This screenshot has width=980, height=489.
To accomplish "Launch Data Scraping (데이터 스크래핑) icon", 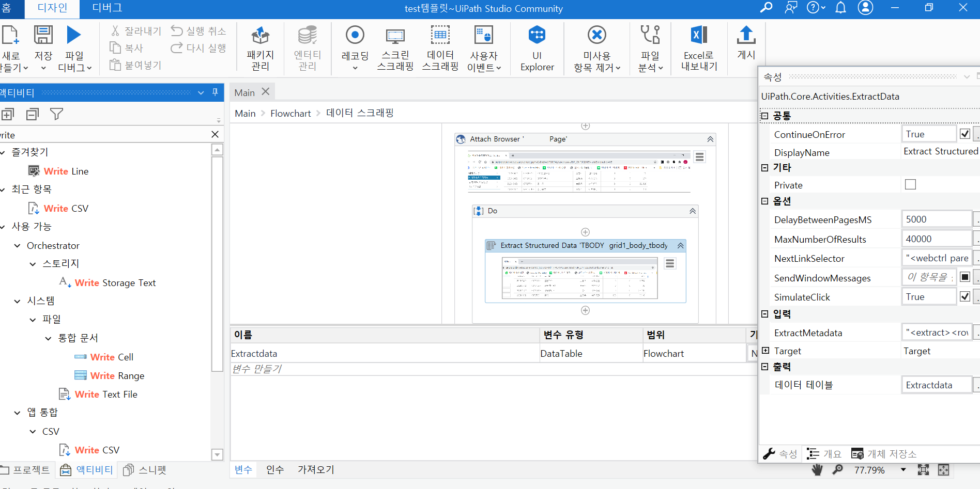I will point(440,35).
